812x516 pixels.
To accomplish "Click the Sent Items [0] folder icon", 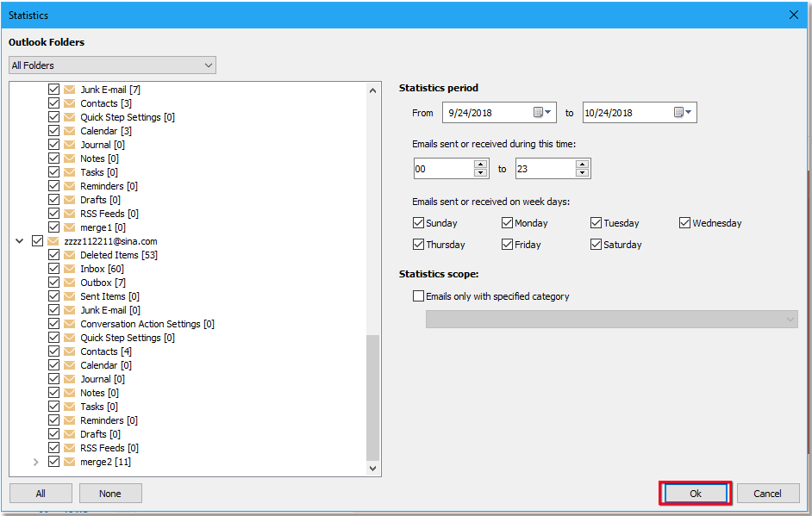I will point(70,295).
